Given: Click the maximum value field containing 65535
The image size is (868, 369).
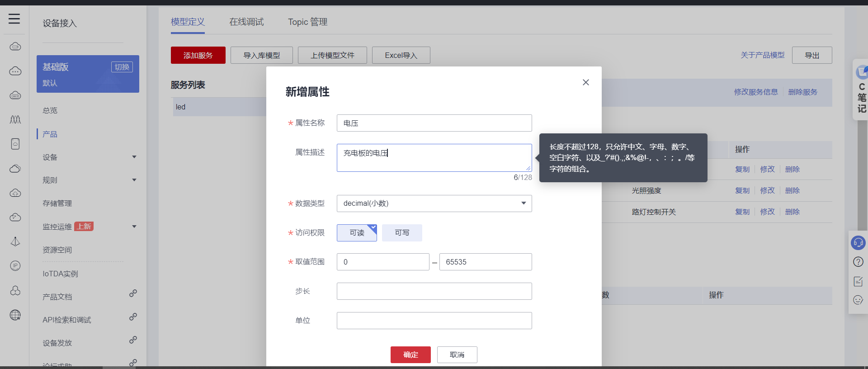Looking at the screenshot, I should 486,262.
